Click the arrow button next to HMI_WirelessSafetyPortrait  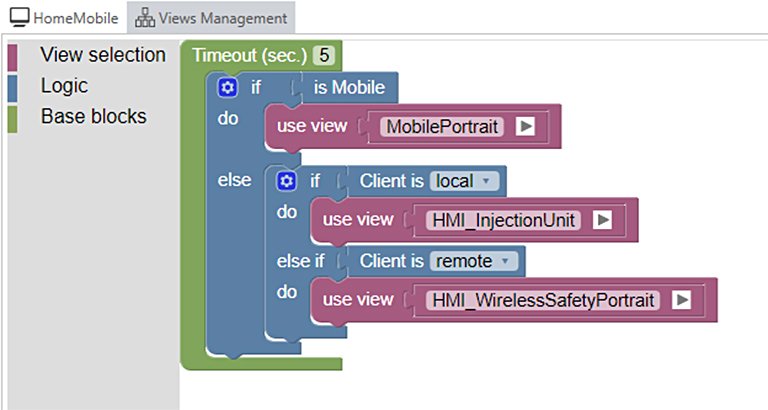click(x=681, y=300)
